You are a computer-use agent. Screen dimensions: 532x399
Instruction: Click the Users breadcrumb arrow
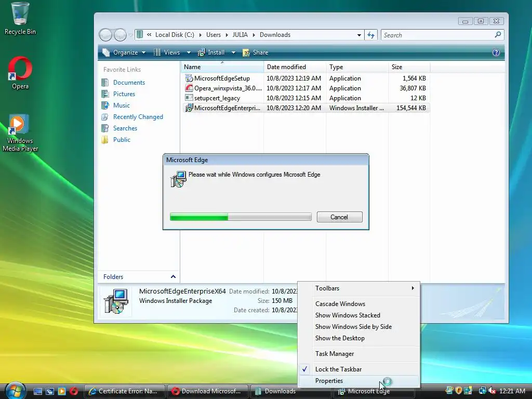coord(227,35)
